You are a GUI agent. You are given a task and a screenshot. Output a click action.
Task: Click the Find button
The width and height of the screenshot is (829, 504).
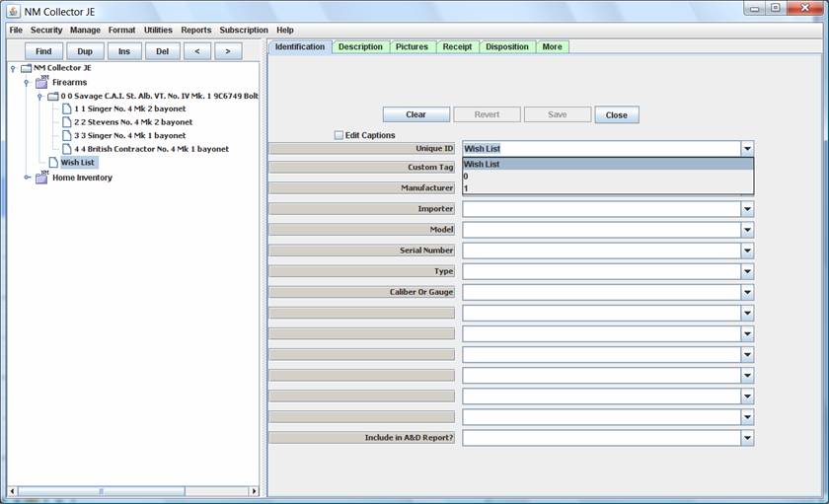43,51
